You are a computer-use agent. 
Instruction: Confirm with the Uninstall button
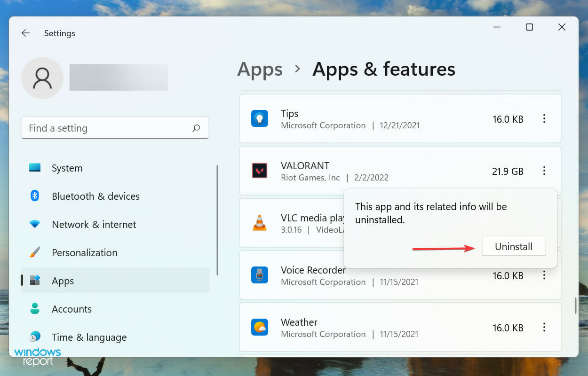(x=514, y=246)
